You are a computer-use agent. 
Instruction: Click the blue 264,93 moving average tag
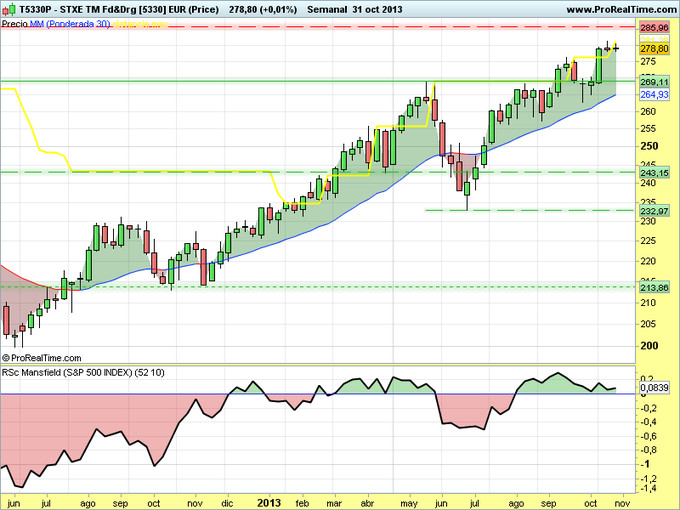pos(653,95)
